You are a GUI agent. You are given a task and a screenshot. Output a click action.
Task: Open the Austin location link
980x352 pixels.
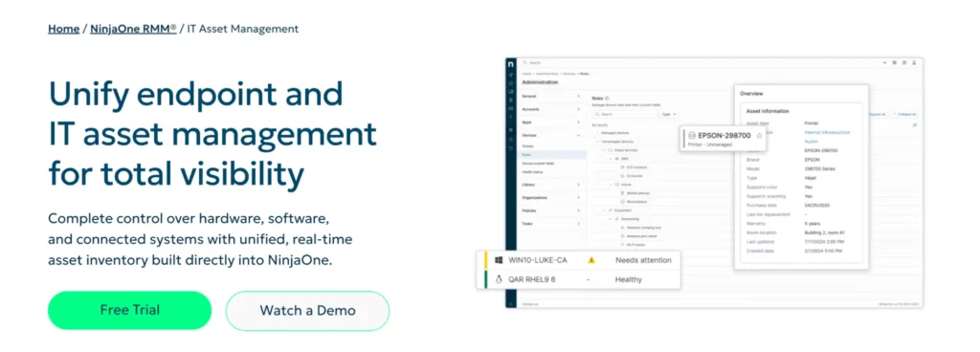[812, 142]
